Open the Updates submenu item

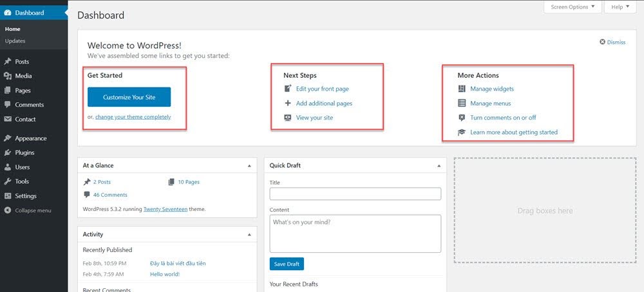point(15,41)
